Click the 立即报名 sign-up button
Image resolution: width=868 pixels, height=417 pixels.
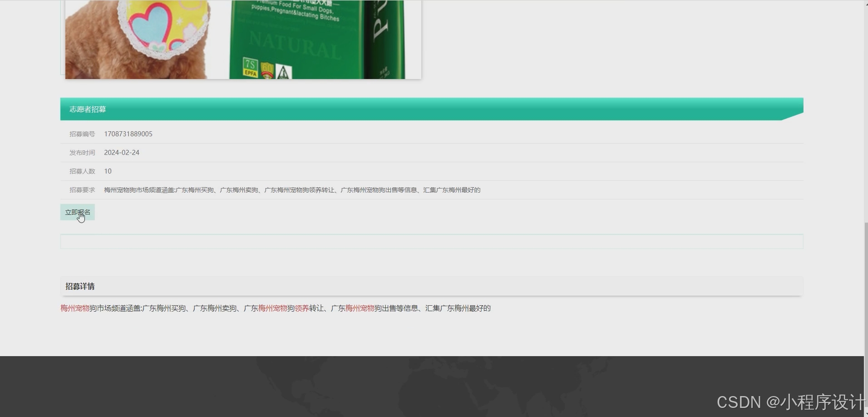coord(77,212)
